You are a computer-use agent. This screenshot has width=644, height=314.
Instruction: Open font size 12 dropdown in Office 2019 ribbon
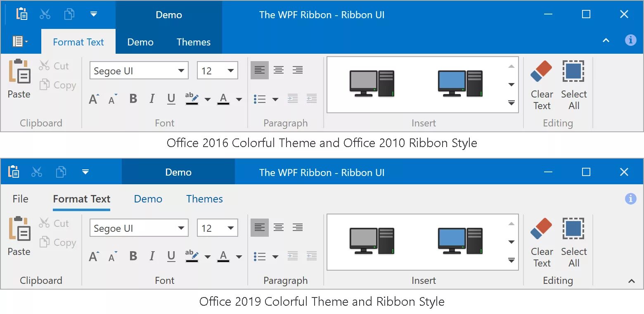pyautogui.click(x=230, y=228)
